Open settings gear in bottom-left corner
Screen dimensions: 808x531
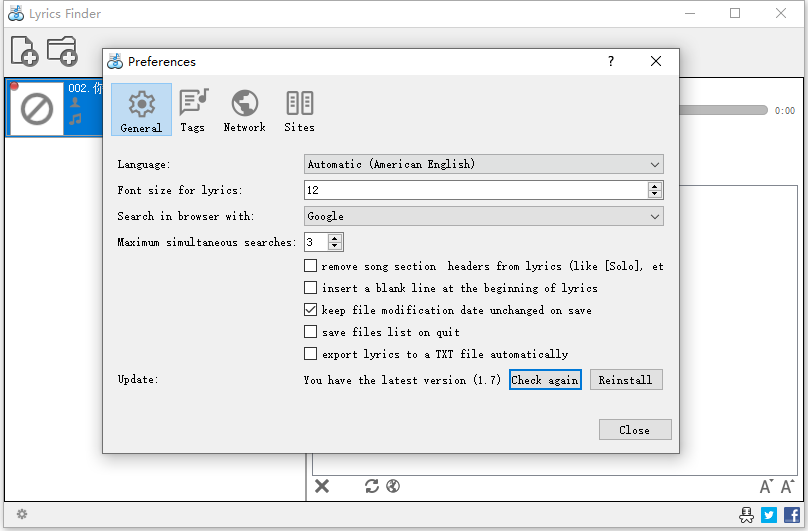pos(22,514)
